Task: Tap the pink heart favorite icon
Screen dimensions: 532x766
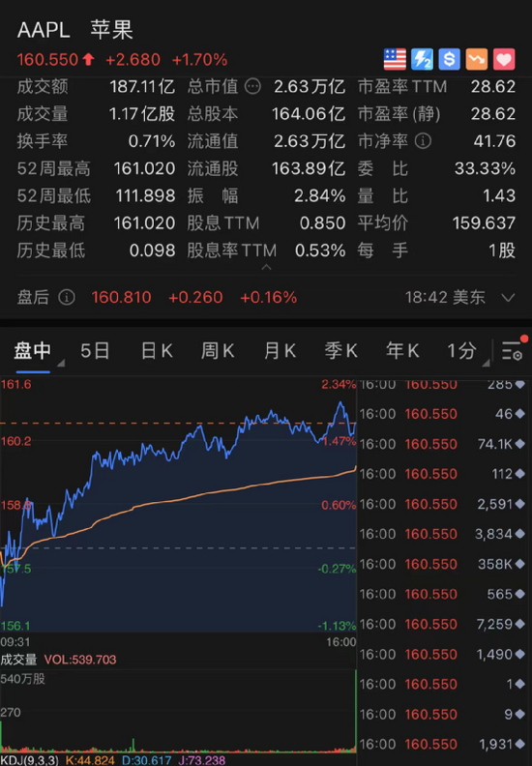Action: click(504, 60)
